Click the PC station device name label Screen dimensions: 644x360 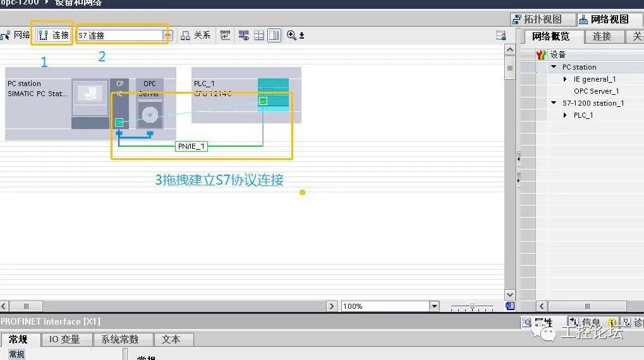pos(24,84)
